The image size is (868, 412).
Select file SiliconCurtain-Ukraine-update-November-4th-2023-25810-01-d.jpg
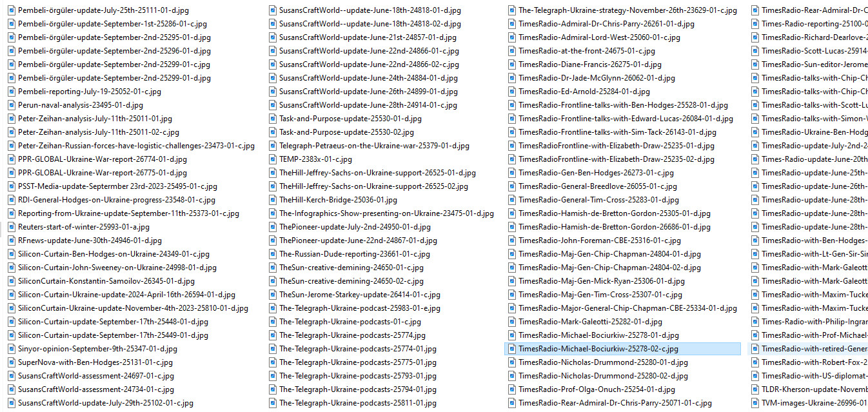[133, 308]
